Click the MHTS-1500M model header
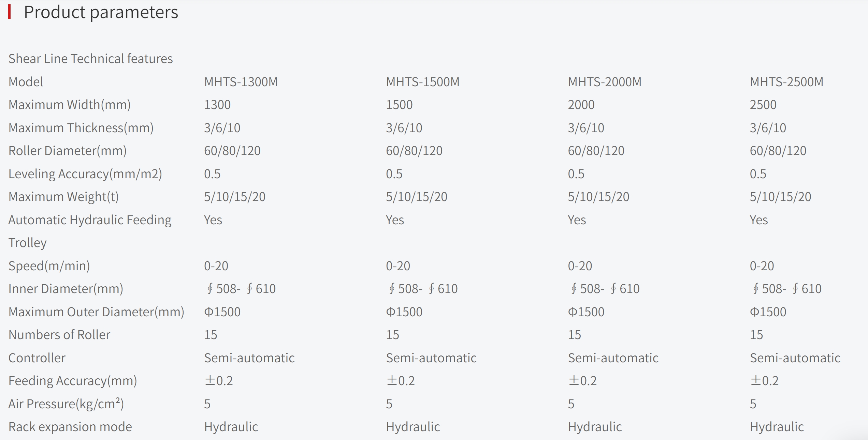This screenshot has height=440, width=868. coord(423,82)
